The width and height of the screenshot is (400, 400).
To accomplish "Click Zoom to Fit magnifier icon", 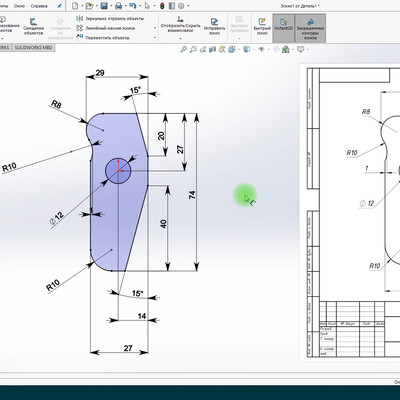I will click(183, 50).
